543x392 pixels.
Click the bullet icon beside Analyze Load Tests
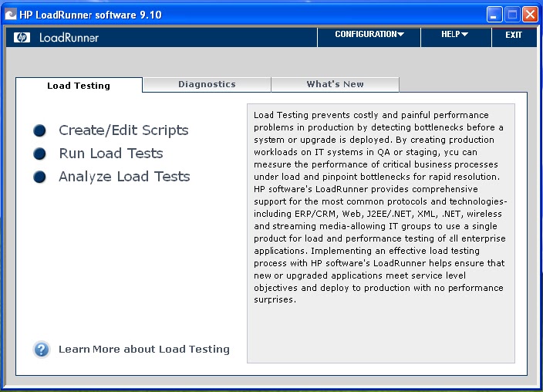pyautogui.click(x=39, y=177)
